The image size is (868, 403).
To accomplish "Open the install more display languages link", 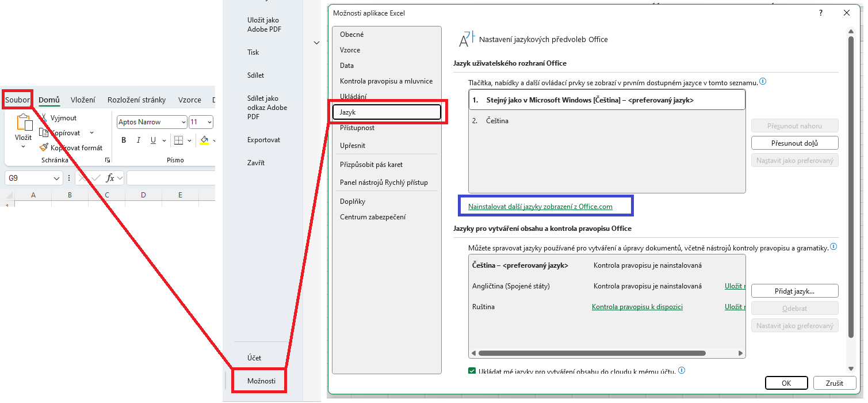I will click(540, 206).
